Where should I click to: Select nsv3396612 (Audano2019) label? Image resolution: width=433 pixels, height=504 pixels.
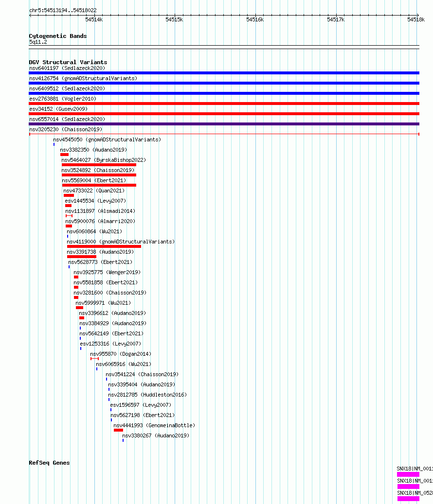point(112,313)
